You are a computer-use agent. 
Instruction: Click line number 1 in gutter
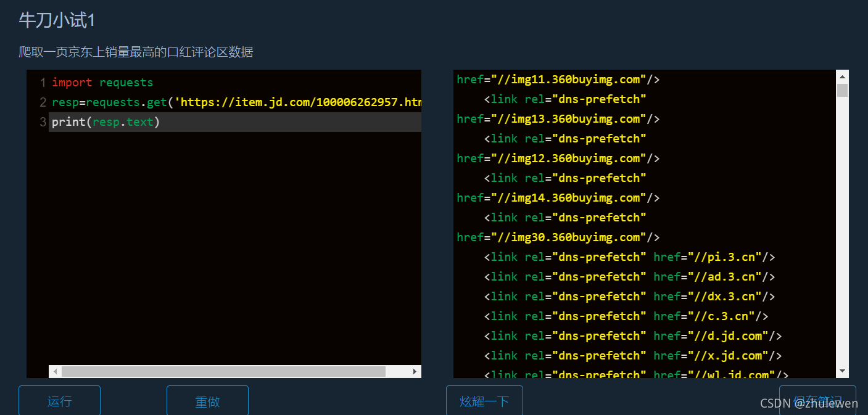(43, 83)
